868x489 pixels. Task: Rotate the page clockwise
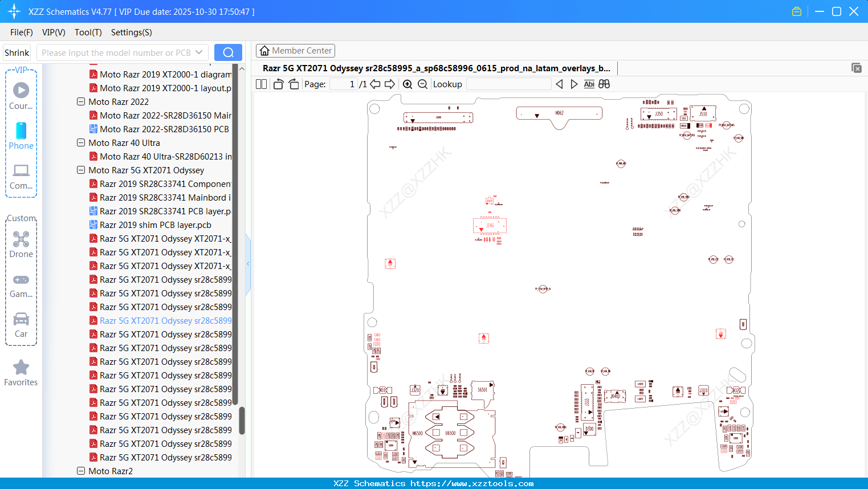click(294, 84)
